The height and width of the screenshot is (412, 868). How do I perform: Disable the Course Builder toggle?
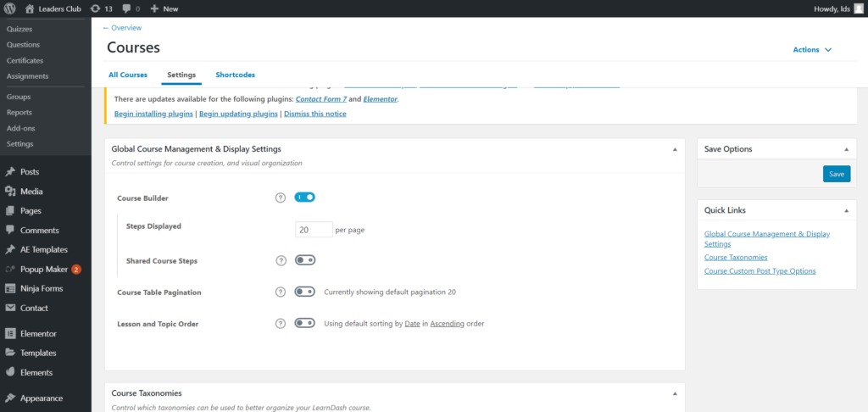[304, 198]
